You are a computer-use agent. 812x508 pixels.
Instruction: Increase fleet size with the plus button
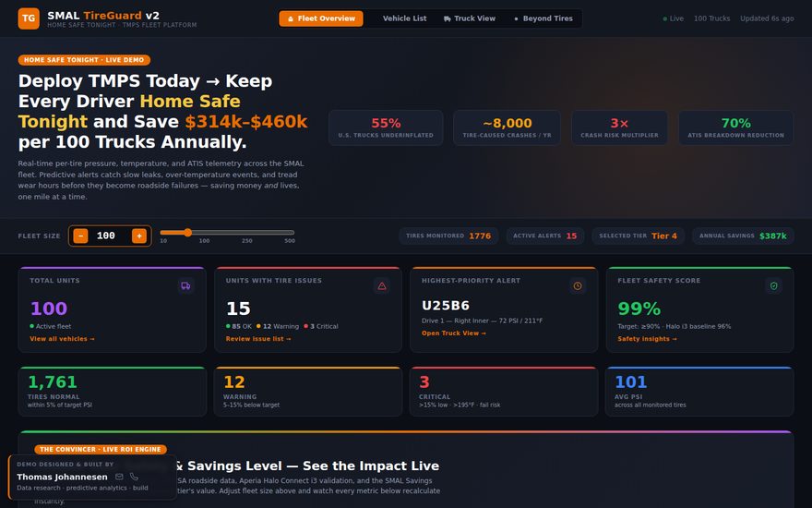click(x=139, y=236)
